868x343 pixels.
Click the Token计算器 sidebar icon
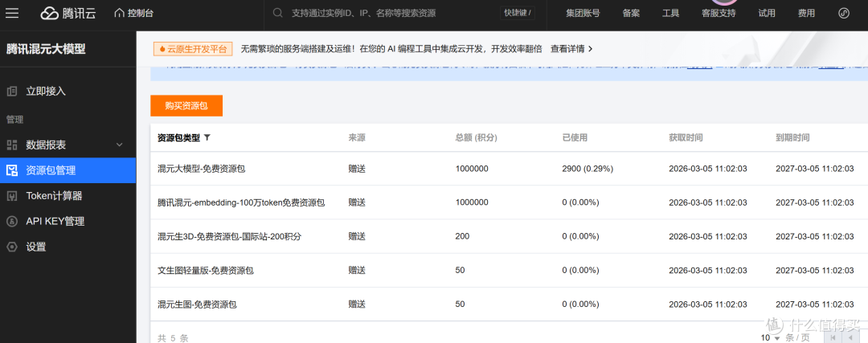[11, 196]
